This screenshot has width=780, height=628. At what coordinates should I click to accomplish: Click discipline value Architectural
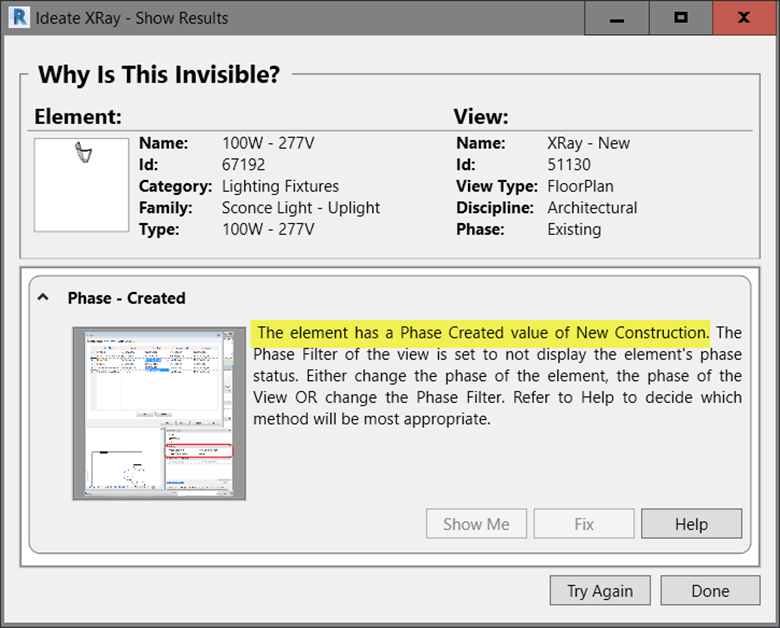592,208
